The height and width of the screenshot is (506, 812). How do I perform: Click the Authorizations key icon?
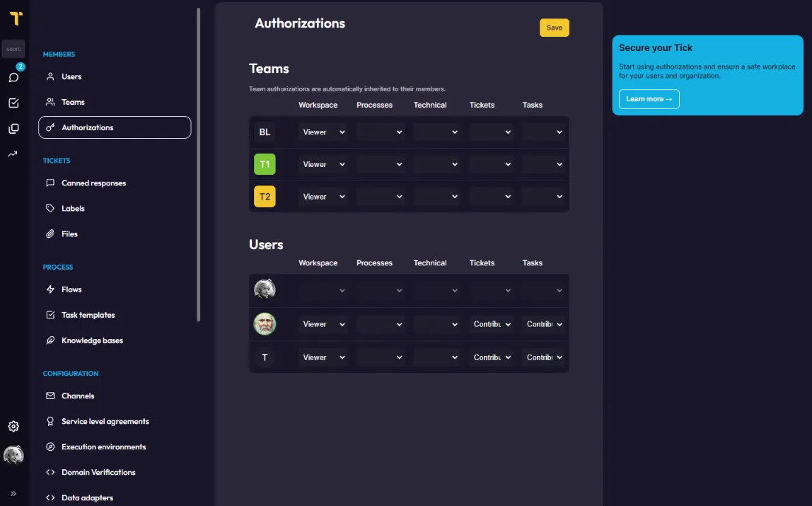pos(50,127)
